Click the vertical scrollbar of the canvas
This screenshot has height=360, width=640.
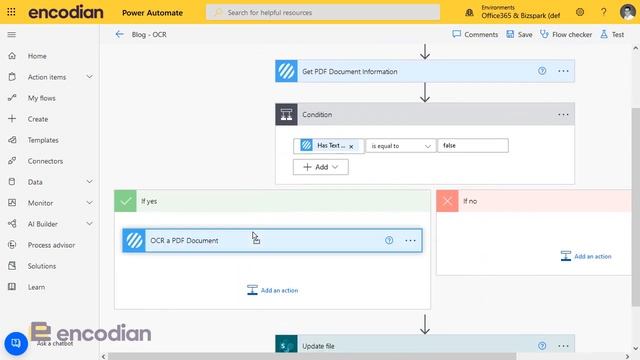point(636,207)
